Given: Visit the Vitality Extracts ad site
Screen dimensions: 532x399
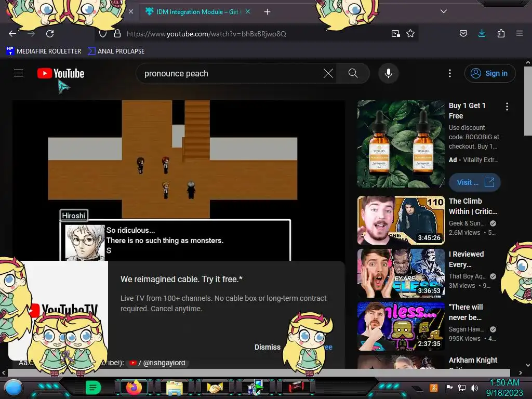Looking at the screenshot, I should pos(475,182).
